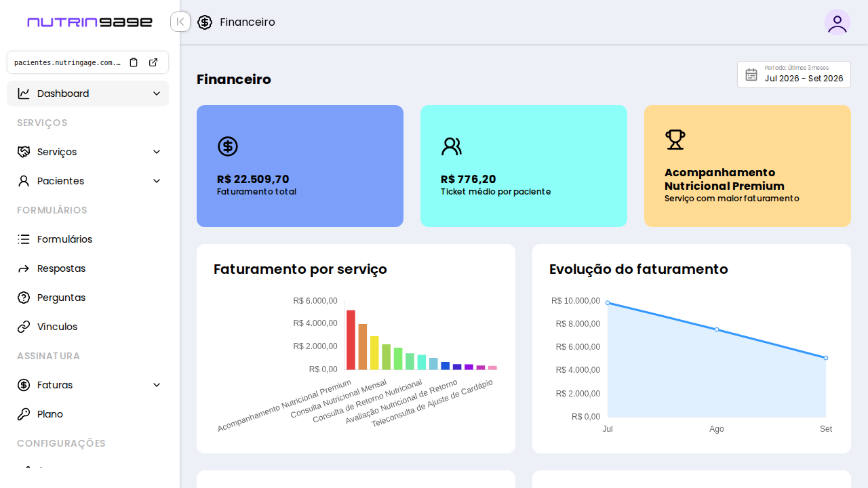868x488 pixels.
Task: Open the user profile avatar
Action: pyautogui.click(x=837, y=22)
